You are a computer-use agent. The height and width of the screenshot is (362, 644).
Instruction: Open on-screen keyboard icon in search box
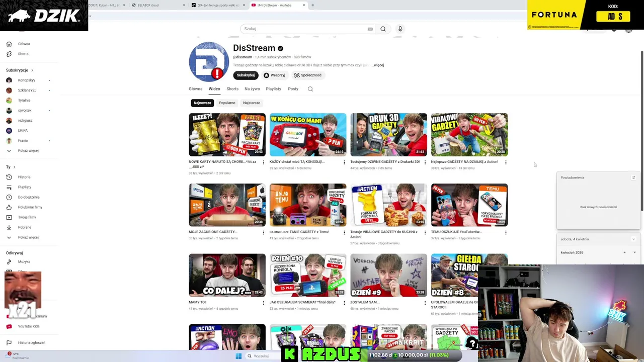(370, 29)
